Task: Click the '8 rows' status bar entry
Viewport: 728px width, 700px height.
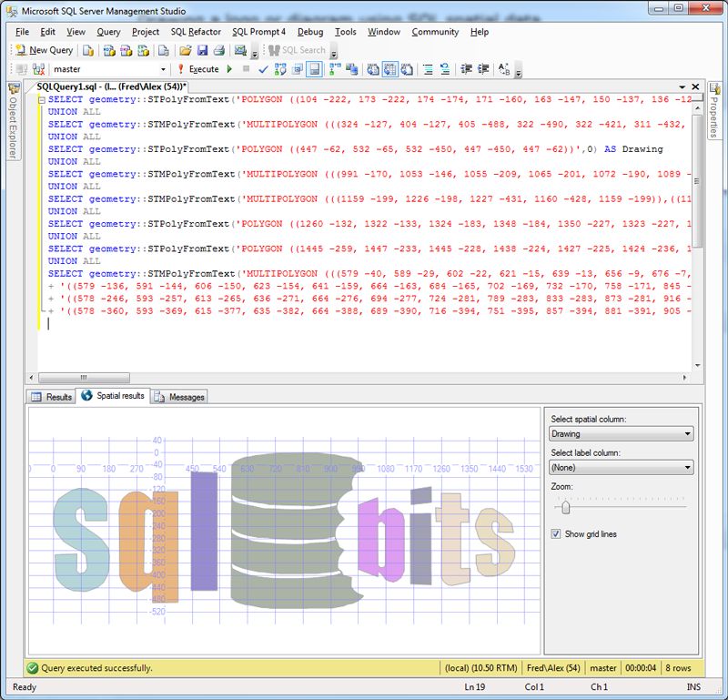Action: pyautogui.click(x=678, y=668)
